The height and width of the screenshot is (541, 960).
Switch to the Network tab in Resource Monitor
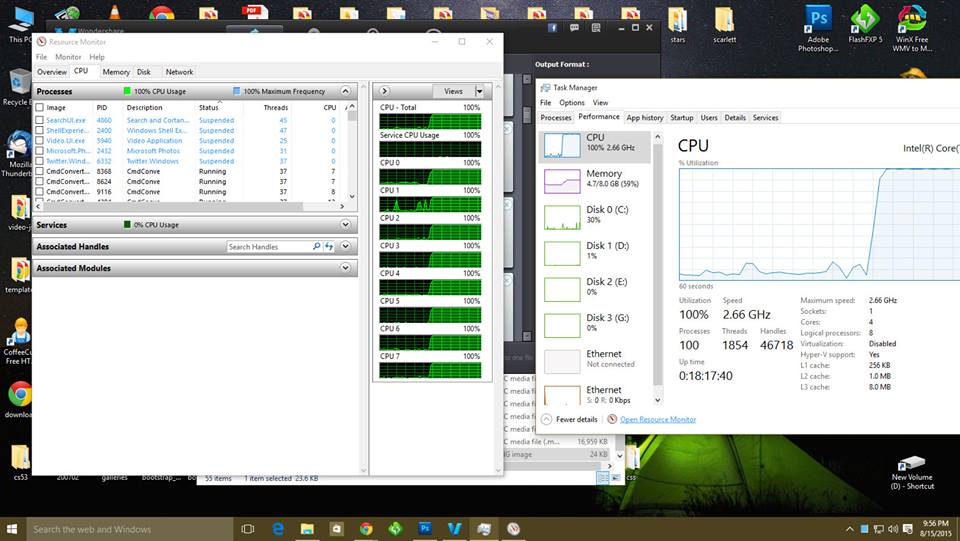pyautogui.click(x=179, y=72)
